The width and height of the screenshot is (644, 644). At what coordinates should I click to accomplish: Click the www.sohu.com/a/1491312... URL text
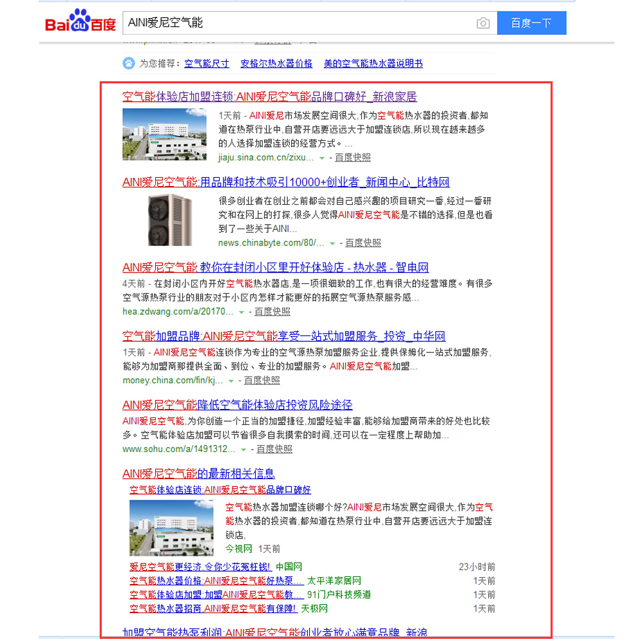(x=179, y=449)
